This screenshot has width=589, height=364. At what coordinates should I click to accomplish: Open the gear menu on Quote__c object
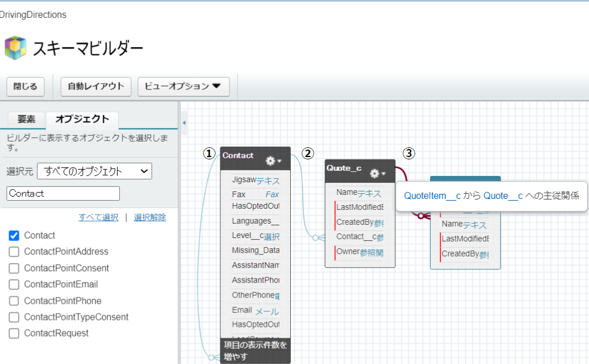point(377,173)
